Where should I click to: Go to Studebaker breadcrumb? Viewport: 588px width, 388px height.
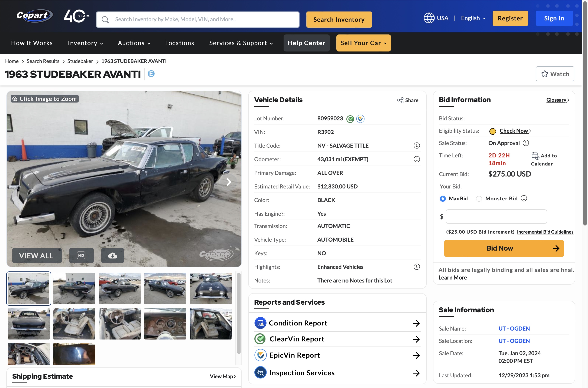click(x=80, y=61)
